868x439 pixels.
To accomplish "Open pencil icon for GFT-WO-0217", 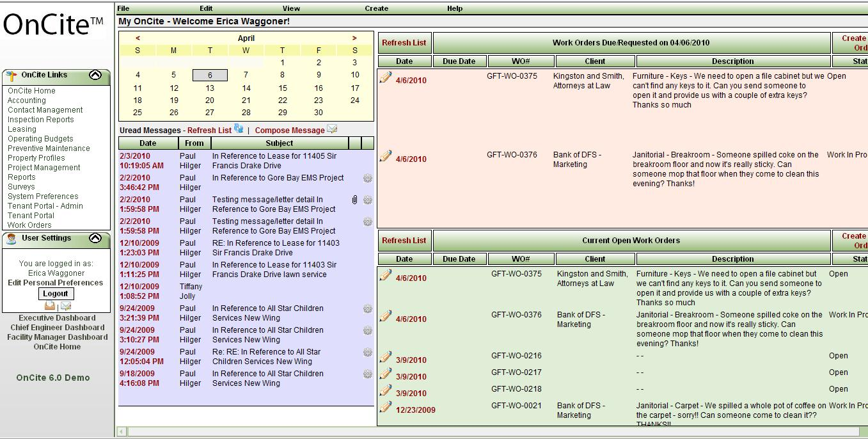I will point(385,374).
